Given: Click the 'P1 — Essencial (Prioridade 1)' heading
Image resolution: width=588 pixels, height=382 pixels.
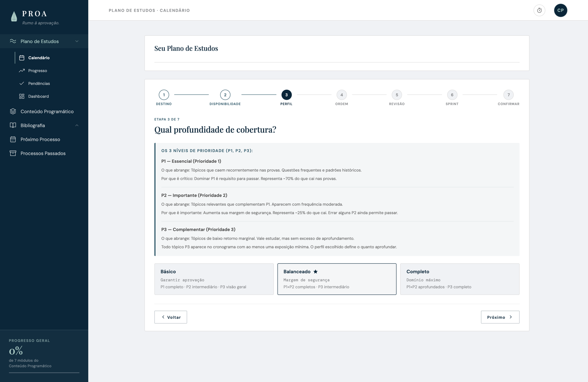Looking at the screenshot, I should (191, 161).
